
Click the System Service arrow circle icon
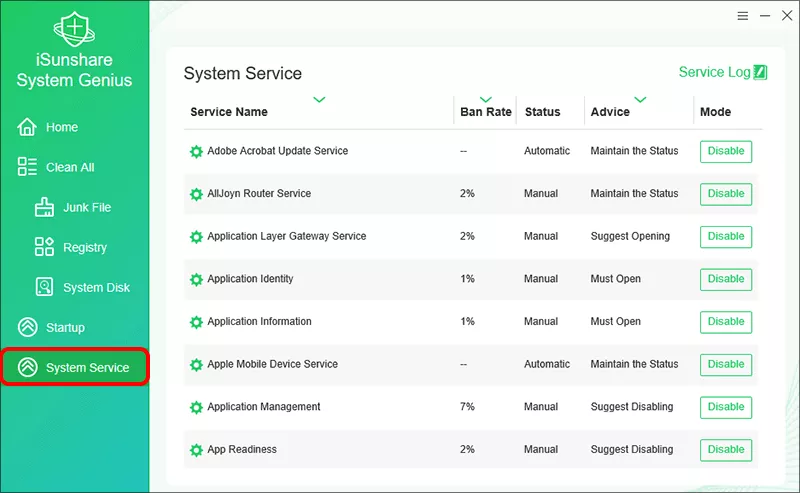(x=28, y=367)
